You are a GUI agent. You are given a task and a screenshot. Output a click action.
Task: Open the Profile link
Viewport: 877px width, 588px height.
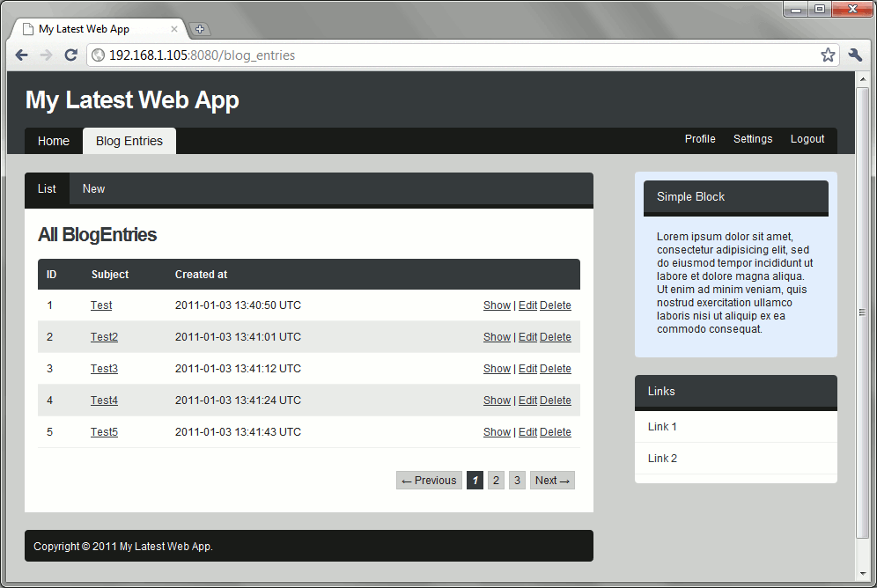700,138
